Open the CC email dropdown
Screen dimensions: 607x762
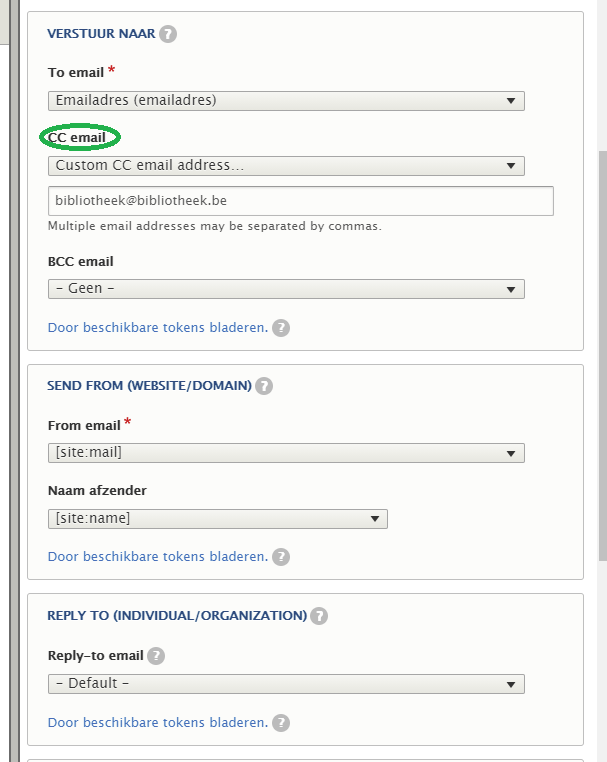pyautogui.click(x=286, y=165)
